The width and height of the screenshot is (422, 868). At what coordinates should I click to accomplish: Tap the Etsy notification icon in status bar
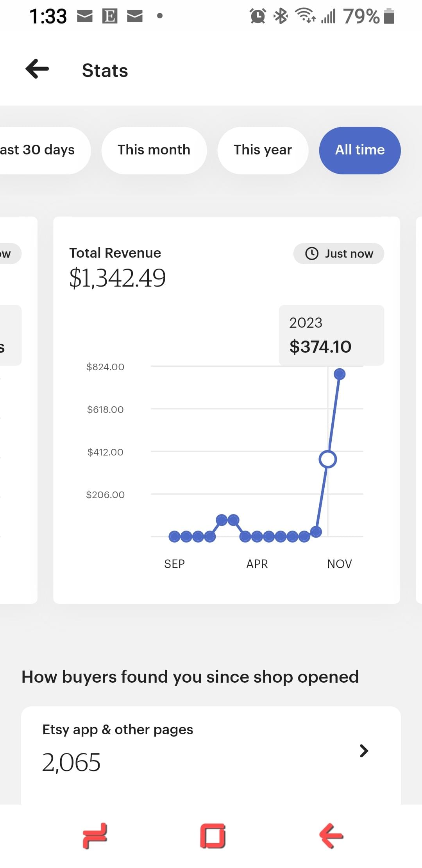[x=110, y=16]
